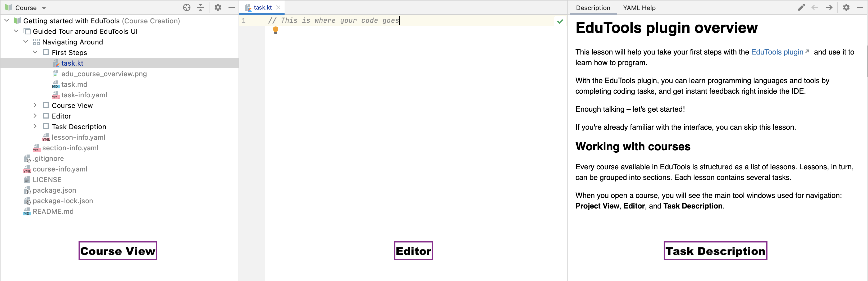Close the task.kt editor tab
The width and height of the screenshot is (868, 281).
pos(278,7)
